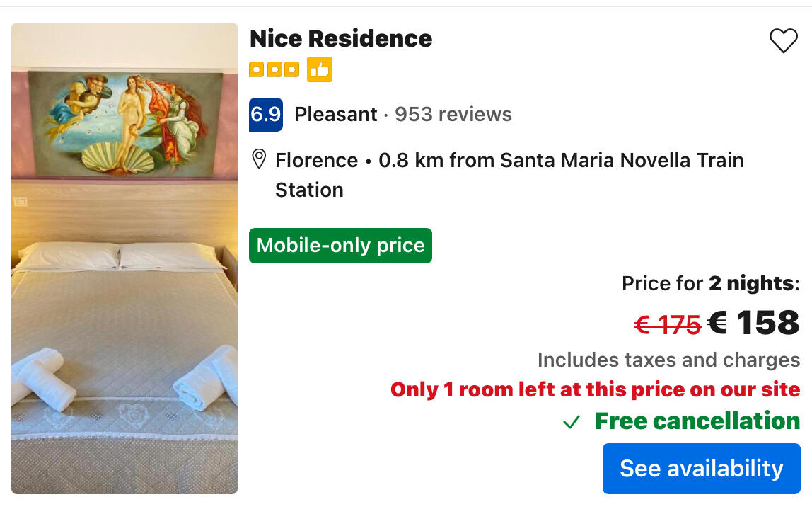The image size is (812, 514).
Task: Click the Only 1 room left warning
Action: tap(595, 389)
